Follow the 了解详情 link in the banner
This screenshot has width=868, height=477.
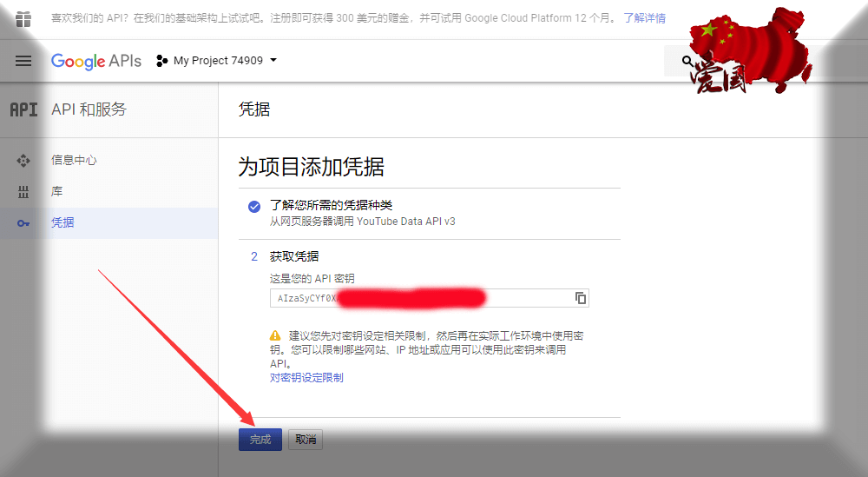pos(644,18)
